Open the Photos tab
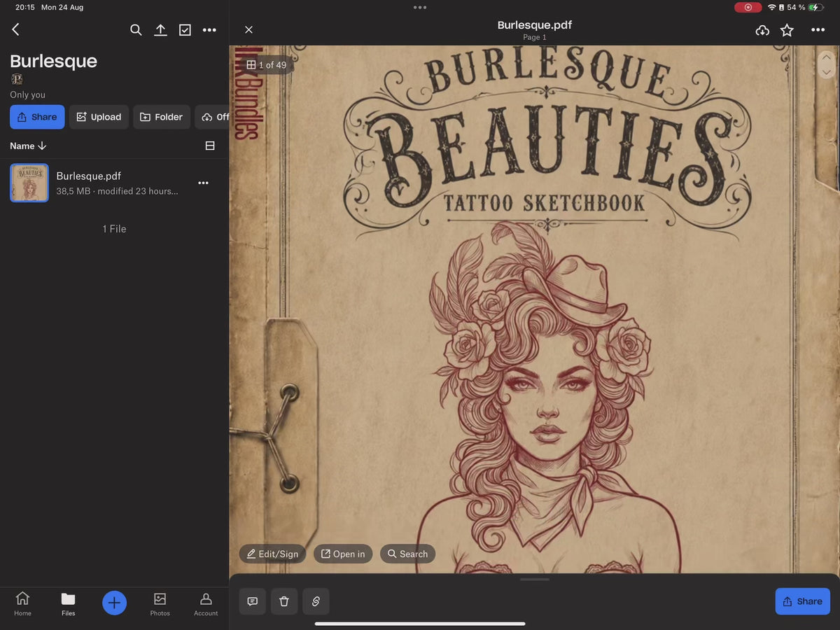Viewport: 840px width, 630px height. pos(160,603)
